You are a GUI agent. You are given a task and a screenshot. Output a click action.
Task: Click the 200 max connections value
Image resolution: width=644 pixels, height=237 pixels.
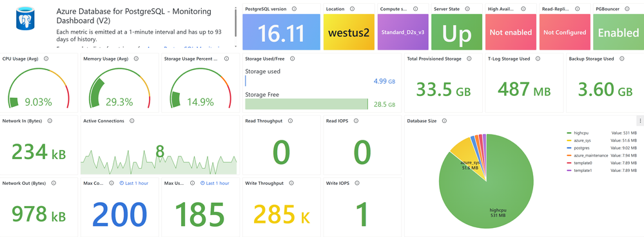coord(119,214)
